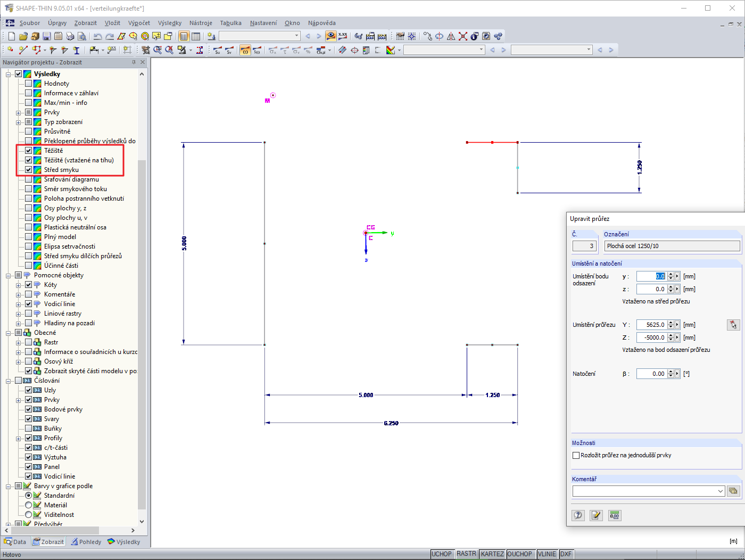Select the Materiál radio button
The height and width of the screenshot is (560, 745).
click(29, 505)
